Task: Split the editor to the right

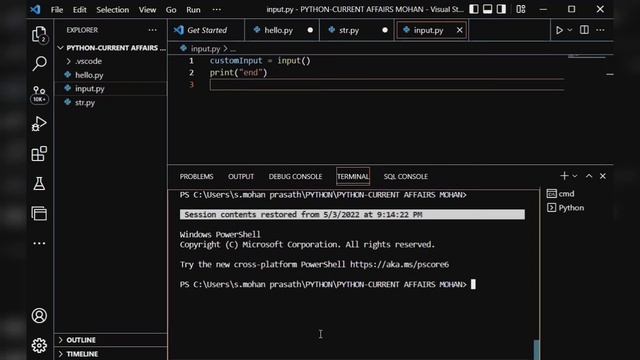Action: (x=584, y=30)
